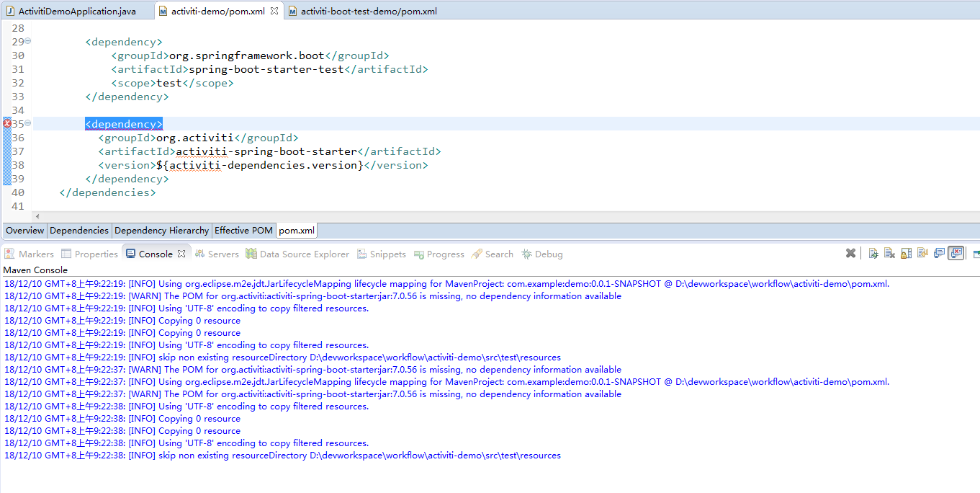Collapse the dependency block at line 35
980x493 pixels.
tap(28, 124)
